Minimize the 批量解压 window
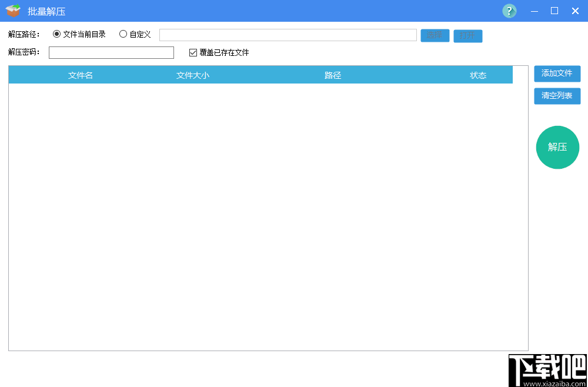This screenshot has width=588, height=387. click(534, 11)
